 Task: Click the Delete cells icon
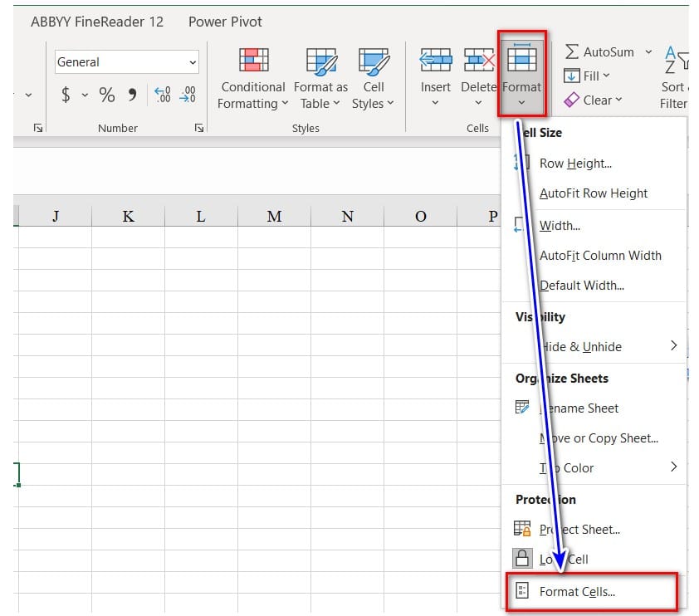coord(479,60)
